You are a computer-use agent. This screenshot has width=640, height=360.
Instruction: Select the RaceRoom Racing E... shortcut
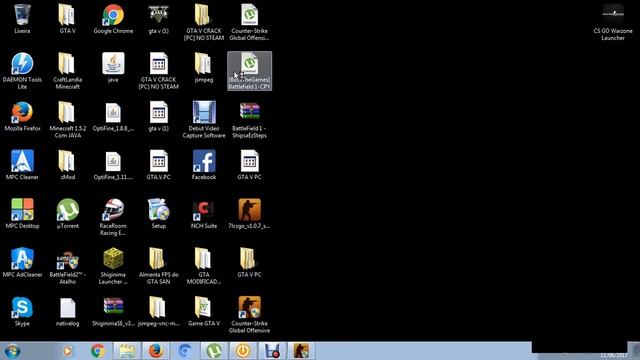pyautogui.click(x=113, y=218)
